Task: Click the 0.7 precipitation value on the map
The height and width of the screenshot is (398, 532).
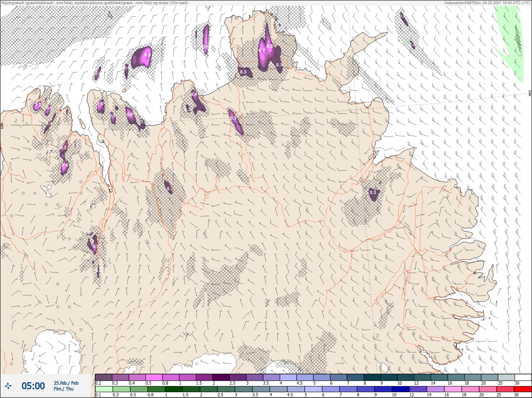Action: tap(262, 50)
